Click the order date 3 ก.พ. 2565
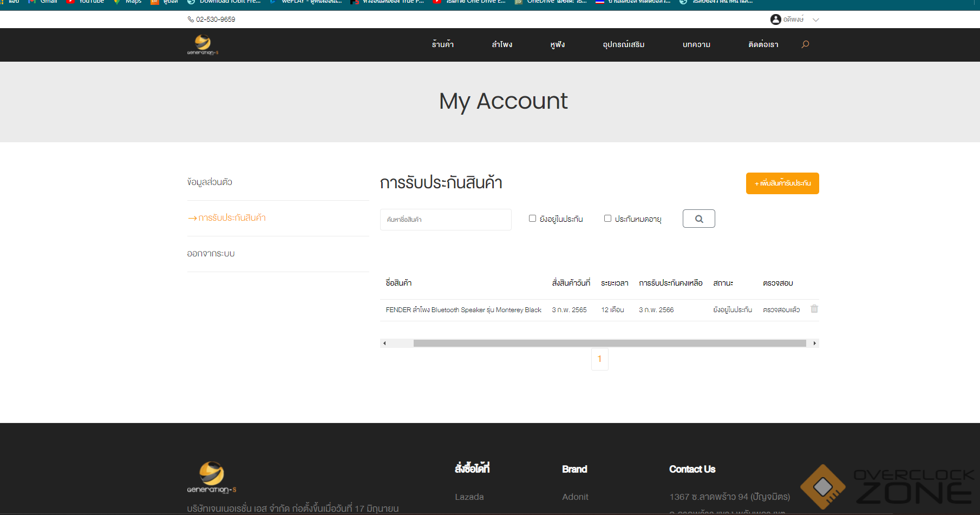Image resolution: width=980 pixels, height=515 pixels. tap(569, 310)
